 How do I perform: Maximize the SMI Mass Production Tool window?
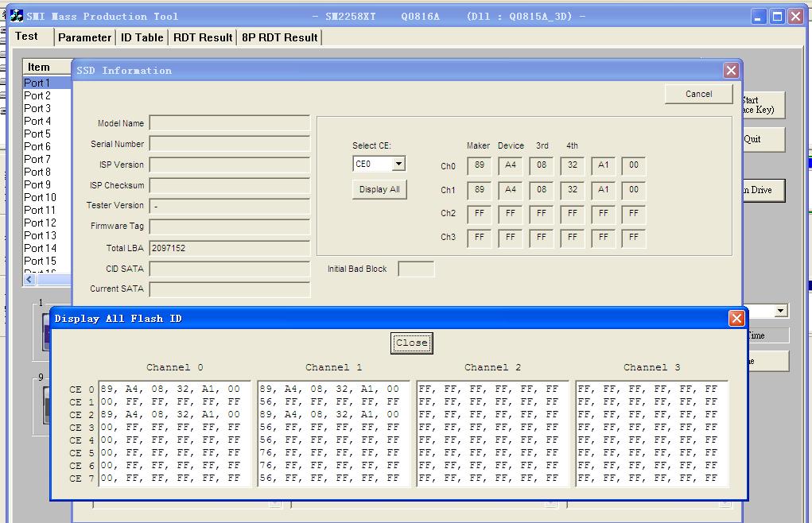[777, 17]
